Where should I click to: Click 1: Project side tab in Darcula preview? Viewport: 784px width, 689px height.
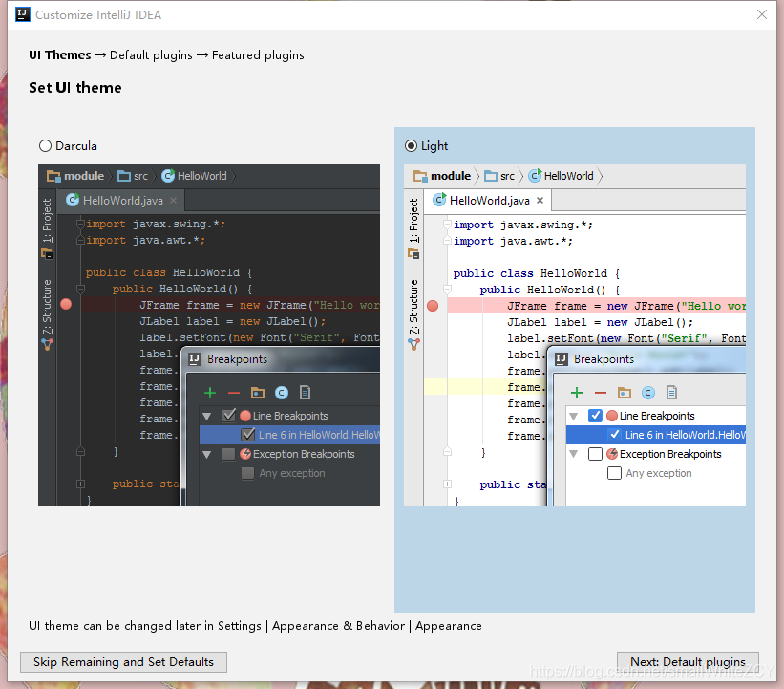(x=47, y=228)
